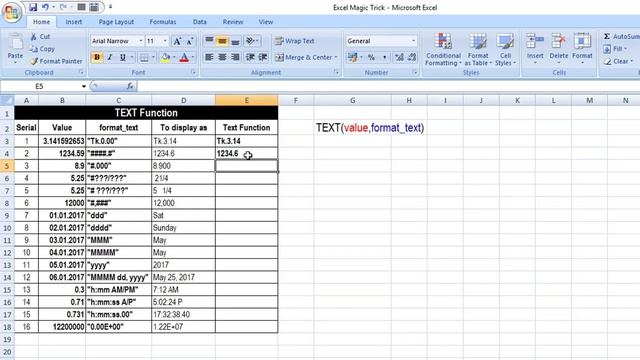Expand the borders dropdown arrow

pyautogui.click(x=153, y=58)
